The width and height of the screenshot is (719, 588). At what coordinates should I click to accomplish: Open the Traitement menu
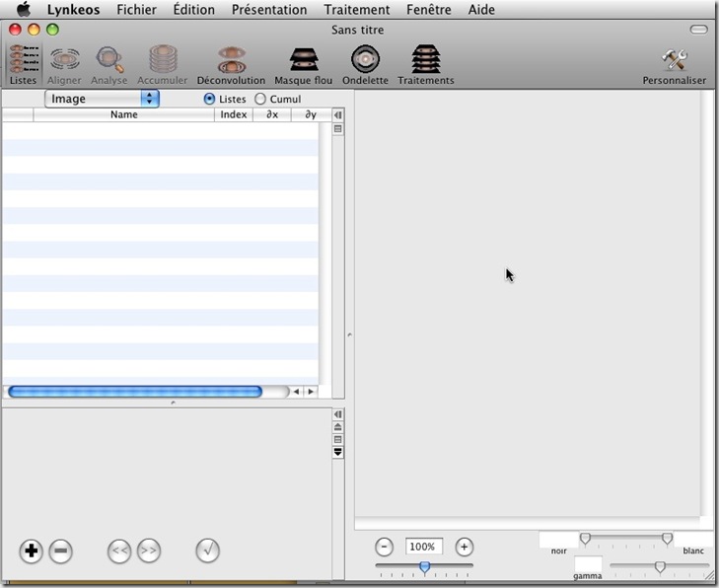tap(357, 9)
